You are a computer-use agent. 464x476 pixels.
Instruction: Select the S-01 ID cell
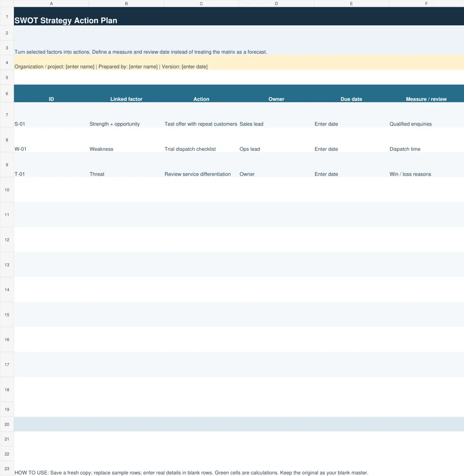[x=51, y=115]
